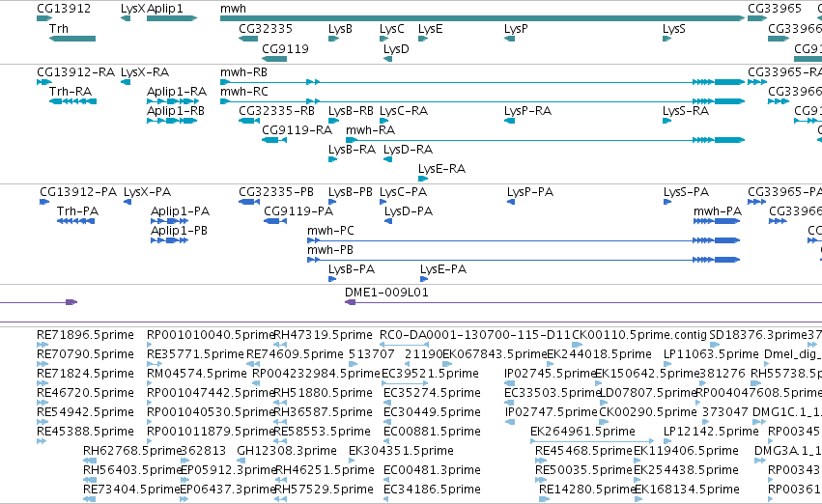Select the LysC gene label

[x=391, y=28]
